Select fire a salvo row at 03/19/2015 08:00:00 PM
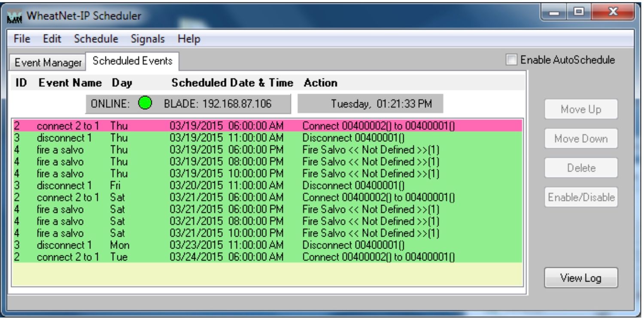Screen dimensions: 644x320 (x=267, y=162)
